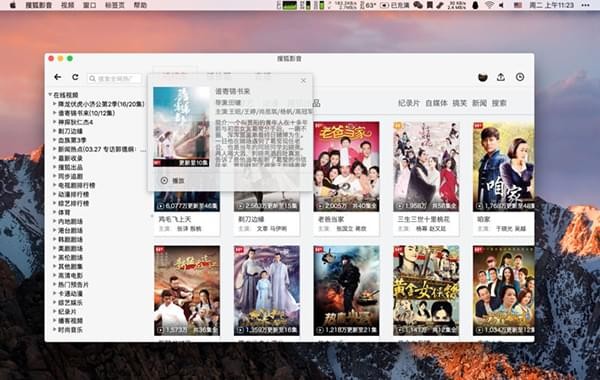The width and height of the screenshot is (600, 380).
Task: Click the 播放 play button in popup
Action: [173, 180]
